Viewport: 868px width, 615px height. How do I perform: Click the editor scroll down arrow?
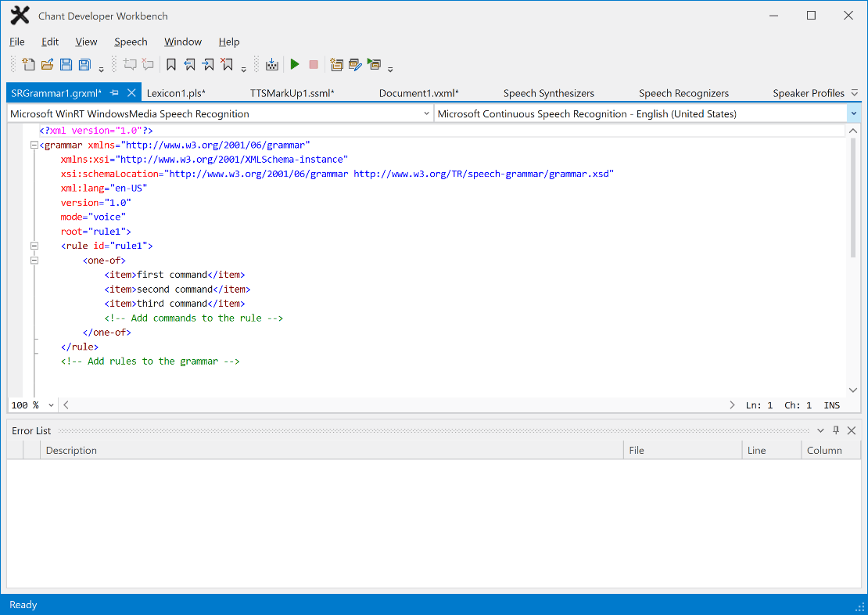coord(853,390)
